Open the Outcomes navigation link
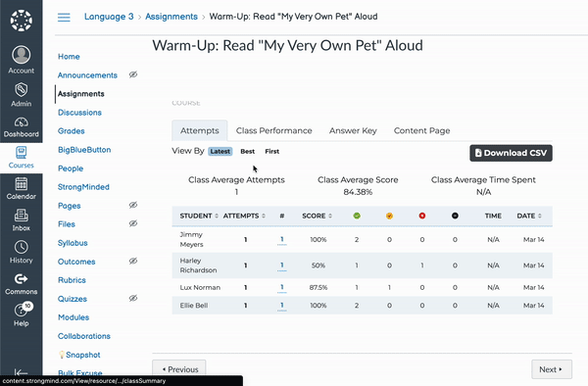This screenshot has height=386, width=588. click(76, 262)
